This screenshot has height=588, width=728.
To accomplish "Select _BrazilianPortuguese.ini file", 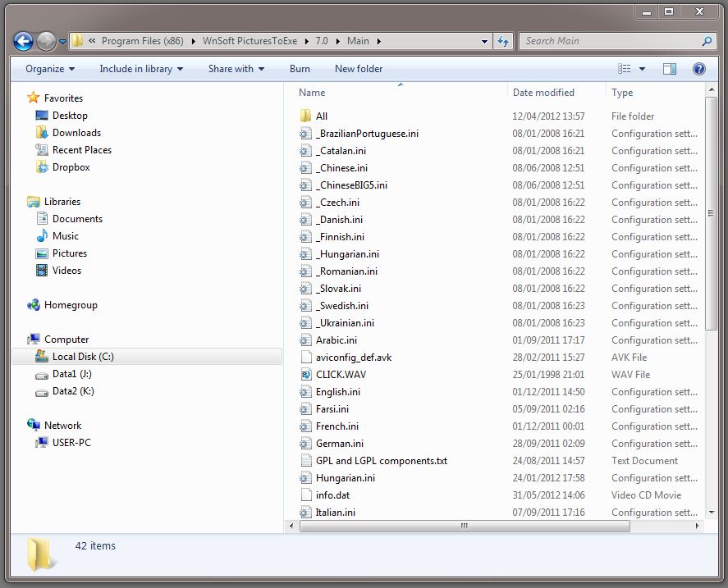I will pos(367,134).
